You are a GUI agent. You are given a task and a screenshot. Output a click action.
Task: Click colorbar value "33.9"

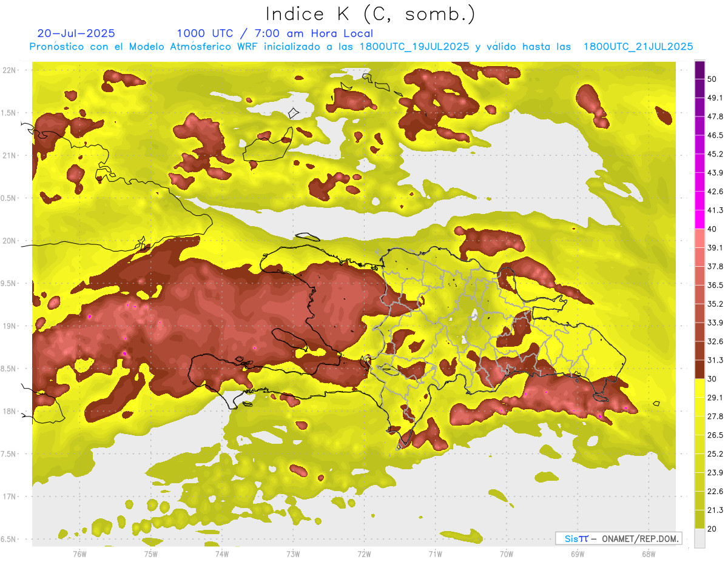pos(715,323)
